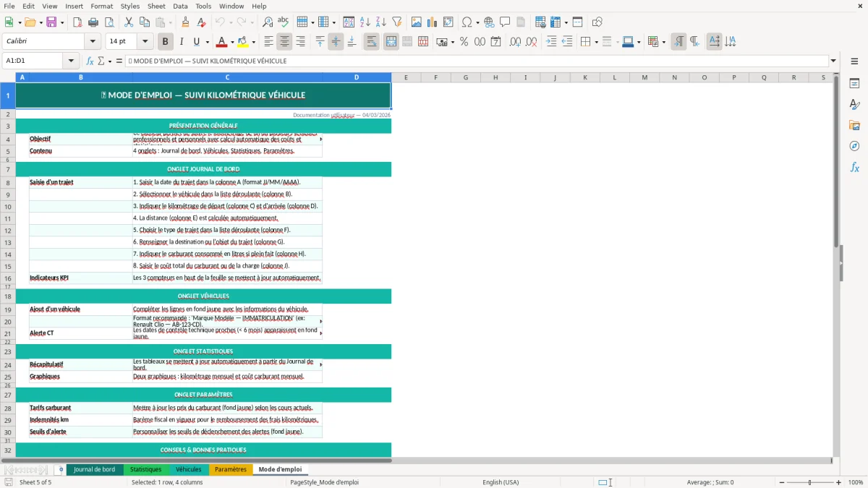
Task: Click the Save document icon
Action: (x=51, y=22)
